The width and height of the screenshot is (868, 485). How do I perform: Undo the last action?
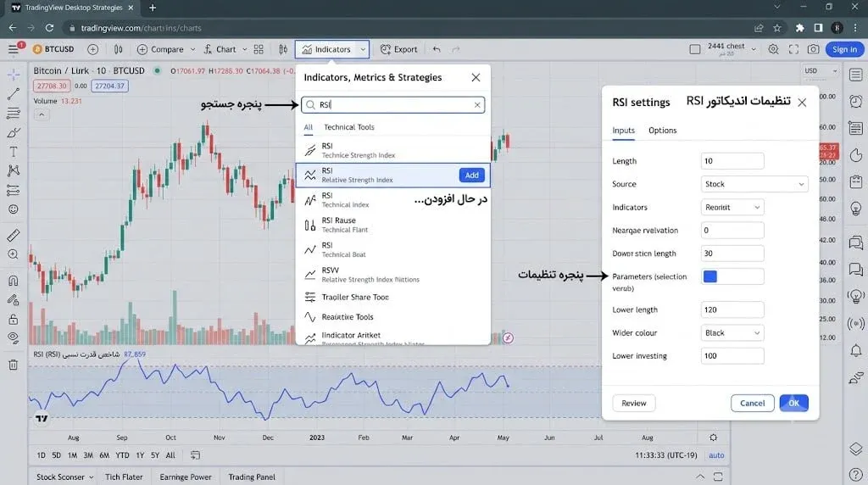click(x=437, y=49)
